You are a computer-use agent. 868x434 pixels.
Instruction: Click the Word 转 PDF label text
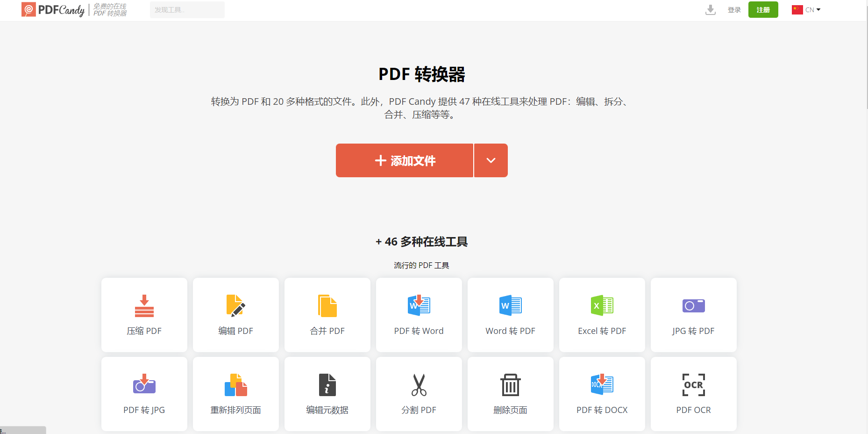[x=511, y=331]
